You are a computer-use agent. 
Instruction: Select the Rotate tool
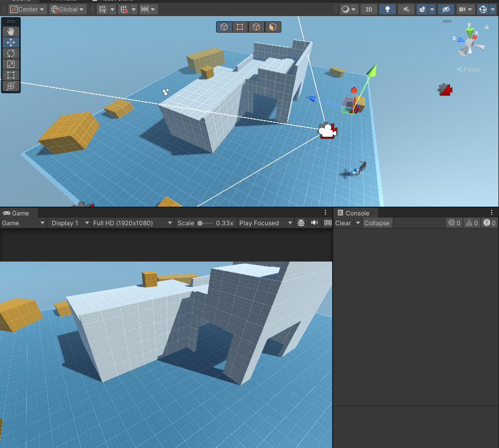coord(11,53)
